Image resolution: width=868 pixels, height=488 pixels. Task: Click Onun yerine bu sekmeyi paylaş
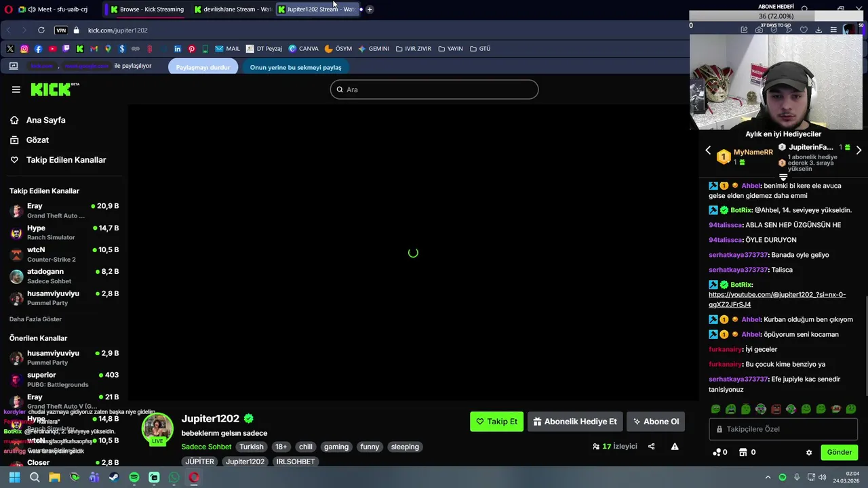pyautogui.click(x=296, y=67)
